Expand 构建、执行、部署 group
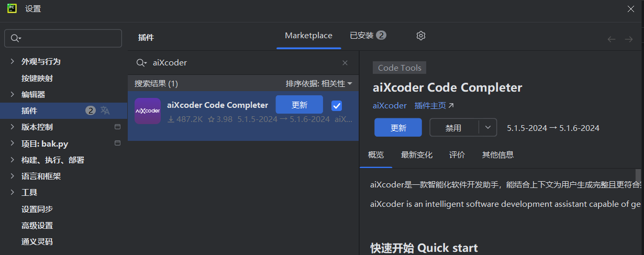 13,160
